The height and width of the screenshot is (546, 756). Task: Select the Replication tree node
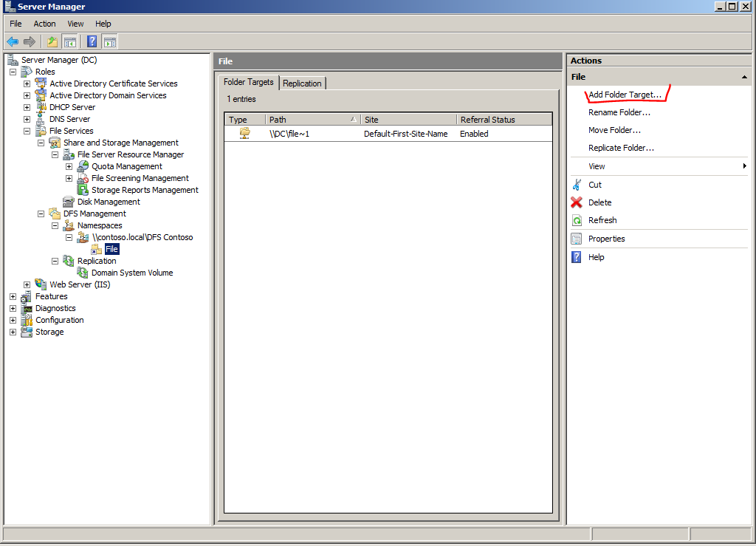pyautogui.click(x=97, y=261)
